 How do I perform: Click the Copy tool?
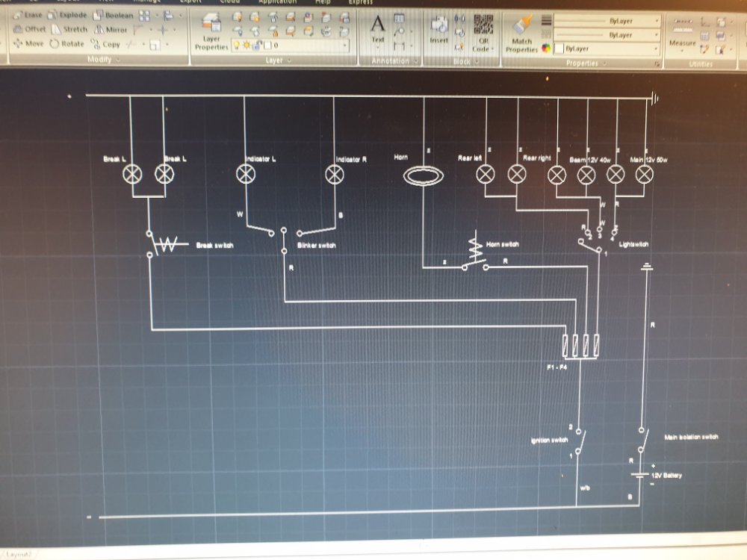(x=105, y=44)
